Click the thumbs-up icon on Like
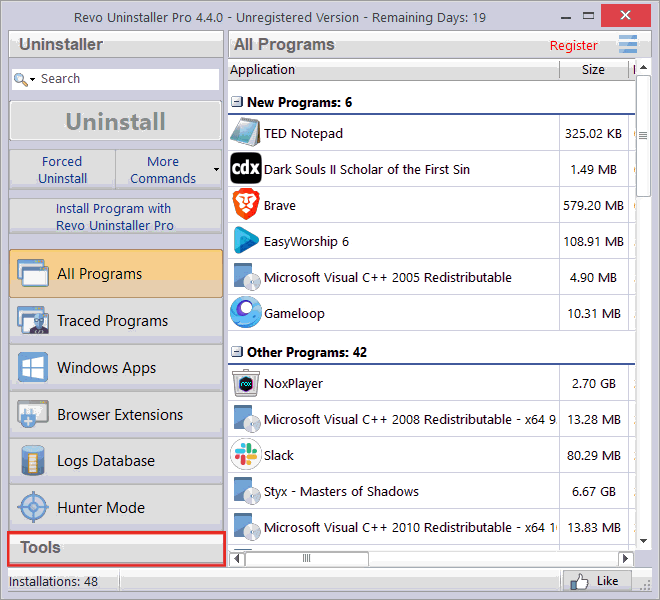 tap(579, 581)
